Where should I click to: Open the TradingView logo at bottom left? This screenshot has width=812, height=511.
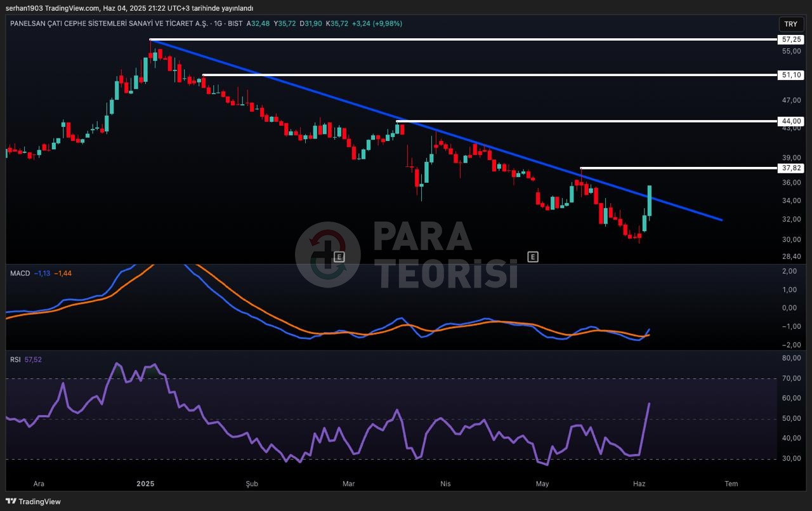[x=34, y=501]
